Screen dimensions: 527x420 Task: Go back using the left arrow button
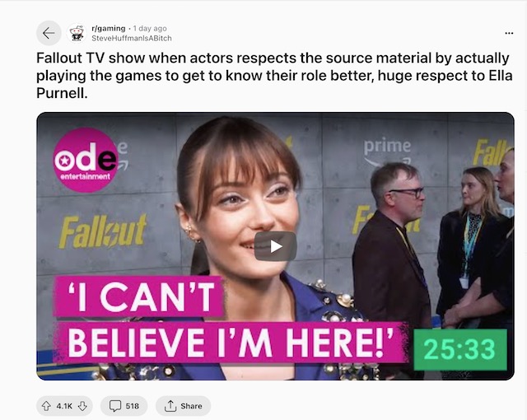click(x=49, y=33)
